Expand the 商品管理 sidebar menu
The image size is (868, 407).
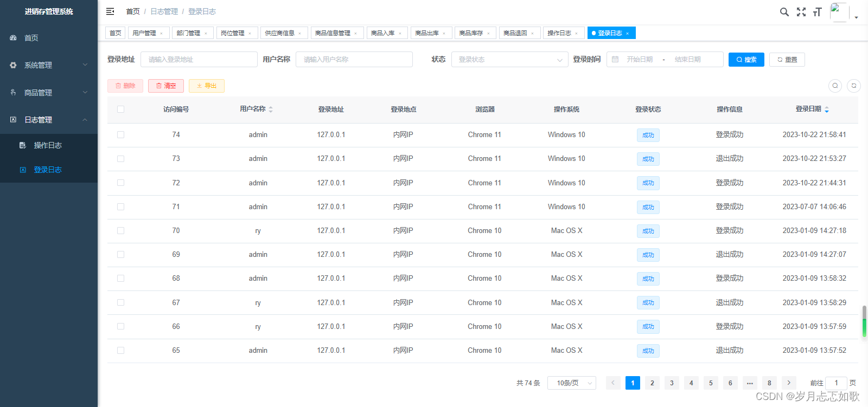(49, 93)
